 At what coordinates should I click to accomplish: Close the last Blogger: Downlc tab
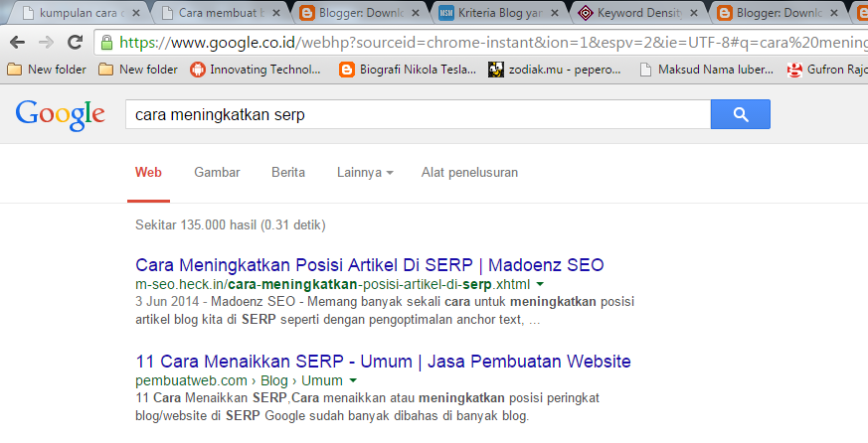coord(833,13)
